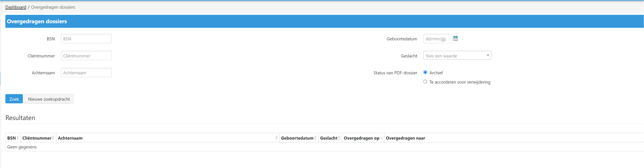Sort by Cliëntnummer column sort icon
Image resolution: width=644 pixels, height=168 pixels.
point(53,138)
